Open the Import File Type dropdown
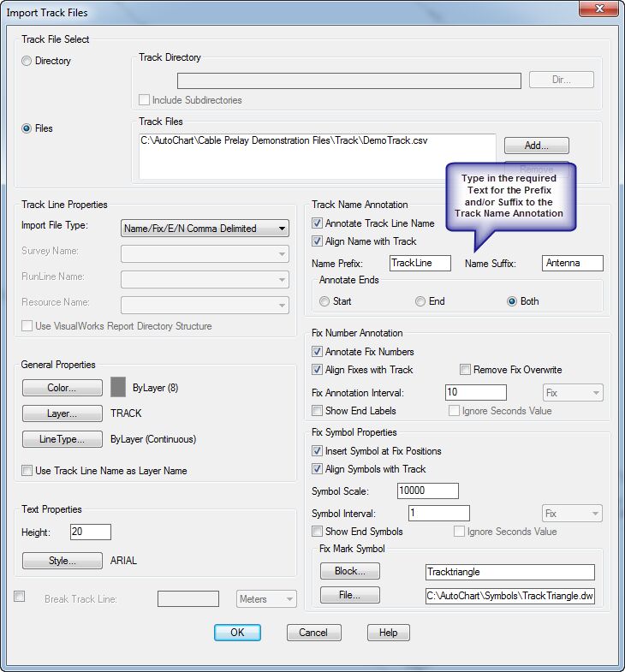The image size is (625, 672). (205, 229)
